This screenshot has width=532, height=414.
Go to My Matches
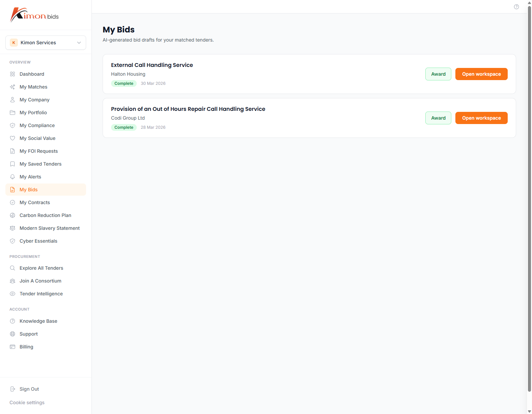46,87
